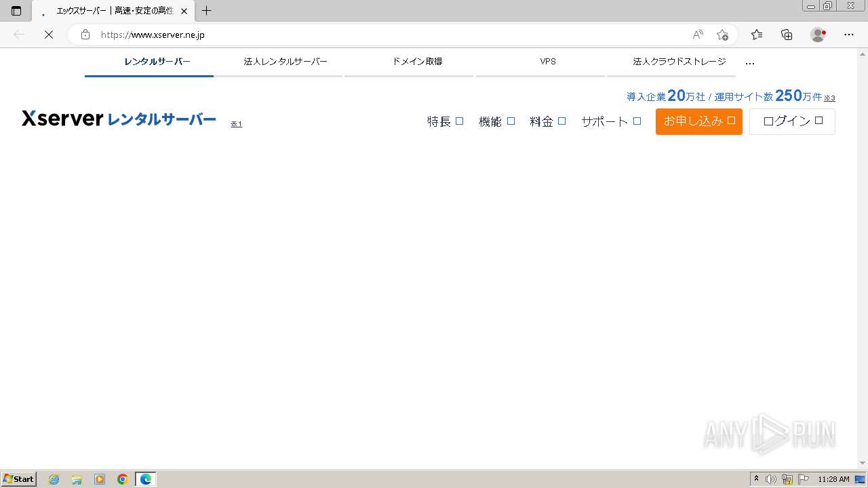Open the ※1 footnote link
This screenshot has height=488, width=868.
click(236, 124)
